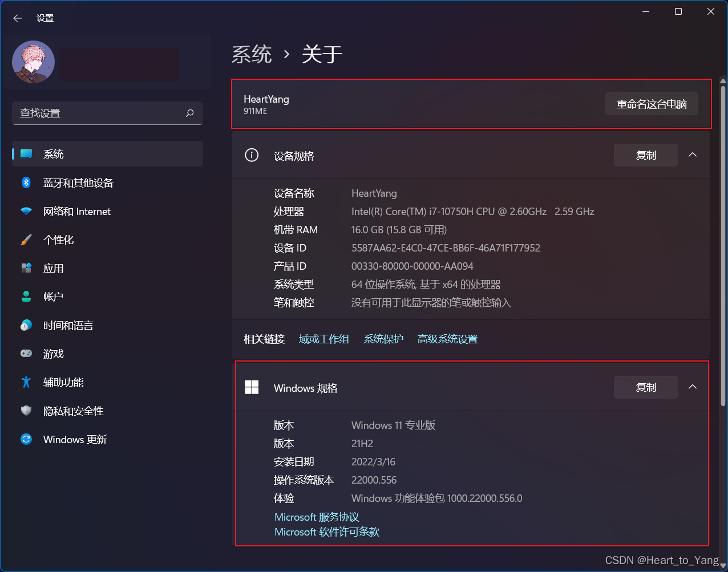Click OS build 22000.556 value
This screenshot has height=572, width=728.
point(374,480)
